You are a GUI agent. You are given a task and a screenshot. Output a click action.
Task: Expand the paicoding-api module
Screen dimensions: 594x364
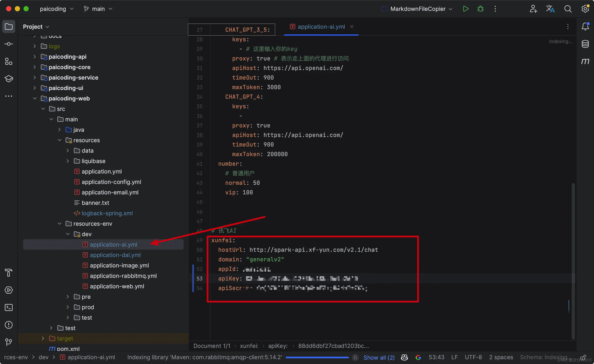[35, 57]
